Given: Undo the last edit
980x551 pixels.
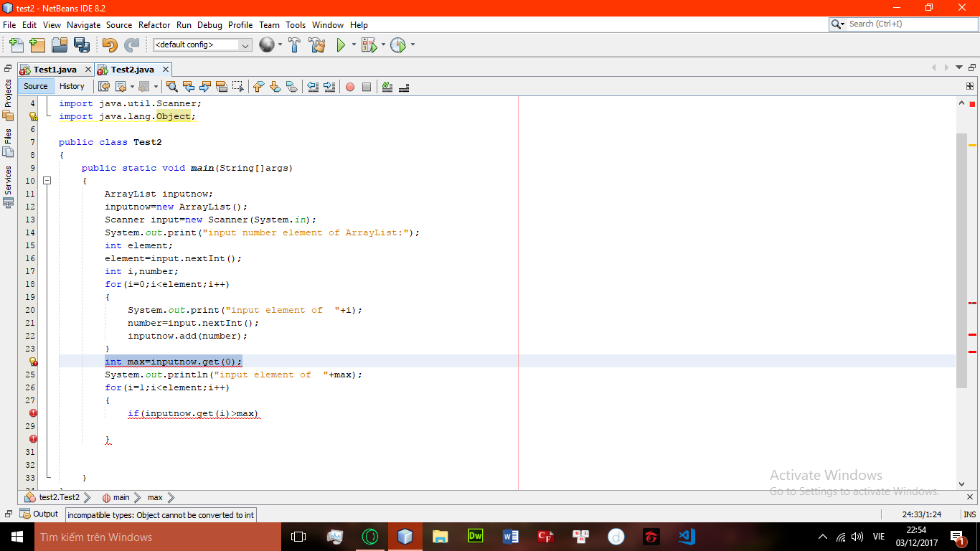Looking at the screenshot, I should point(110,45).
